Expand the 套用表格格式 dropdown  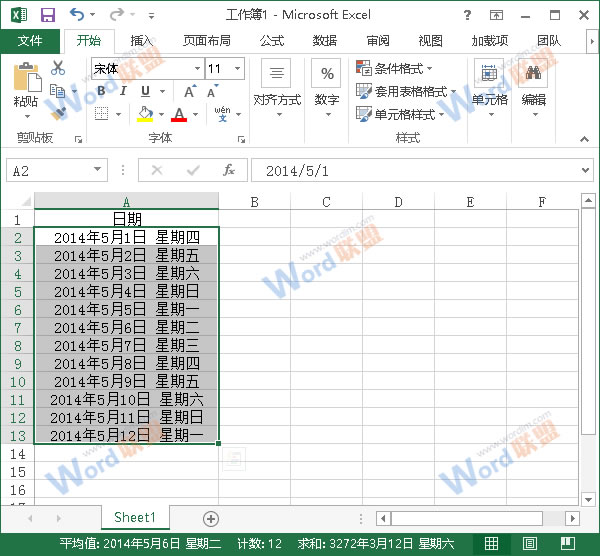[453, 91]
